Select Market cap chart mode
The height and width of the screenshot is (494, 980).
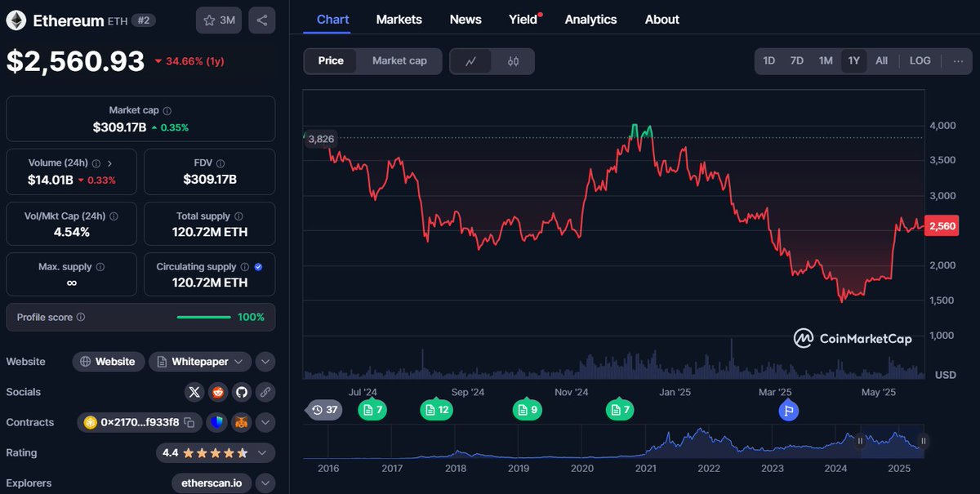tap(399, 61)
